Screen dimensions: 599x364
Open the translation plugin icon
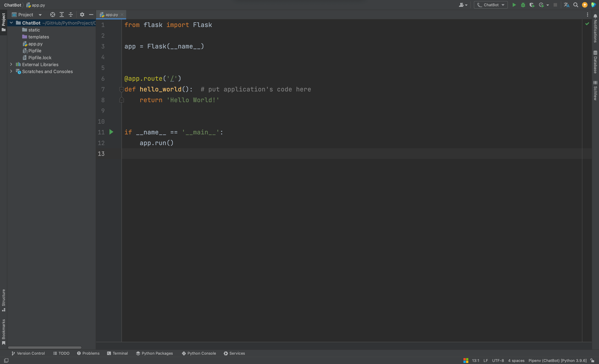566,5
